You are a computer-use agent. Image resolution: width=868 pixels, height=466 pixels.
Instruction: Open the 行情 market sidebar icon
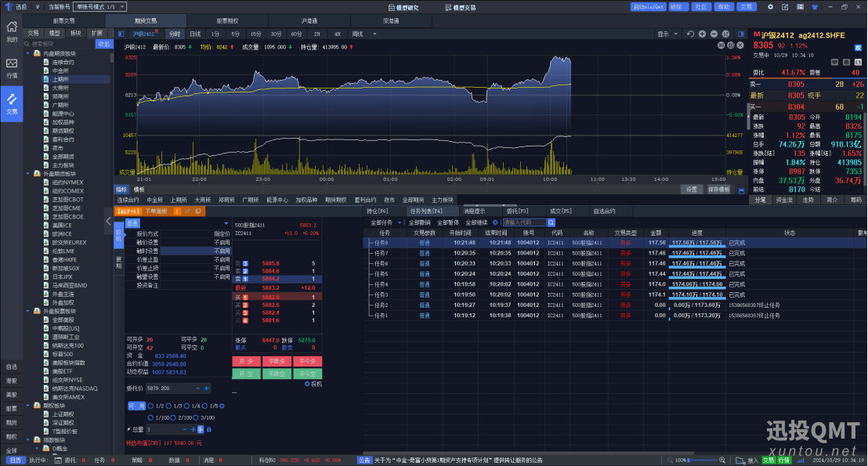point(12,68)
